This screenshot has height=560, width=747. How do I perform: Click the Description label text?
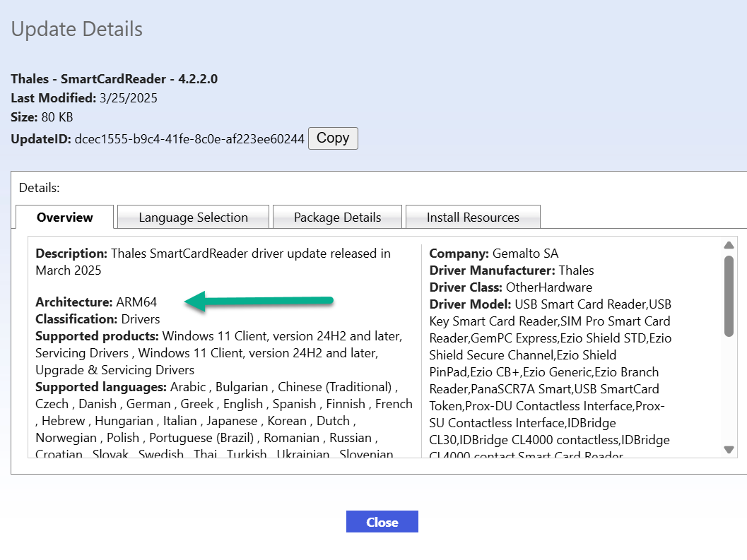[x=71, y=254]
